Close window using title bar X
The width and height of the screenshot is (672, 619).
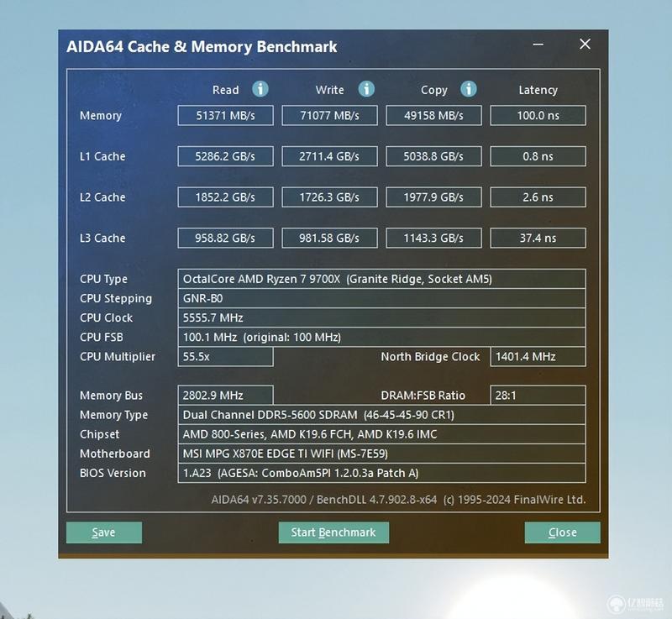(585, 45)
